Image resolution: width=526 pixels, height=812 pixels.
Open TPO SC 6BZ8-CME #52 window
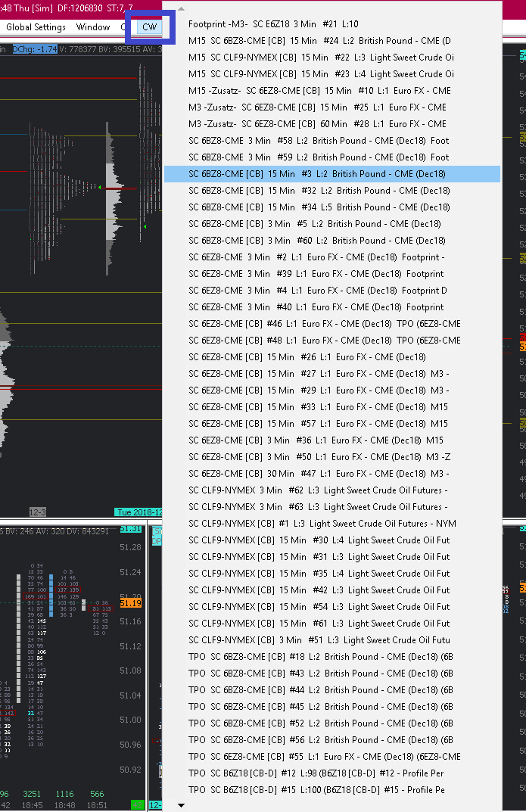(332, 723)
